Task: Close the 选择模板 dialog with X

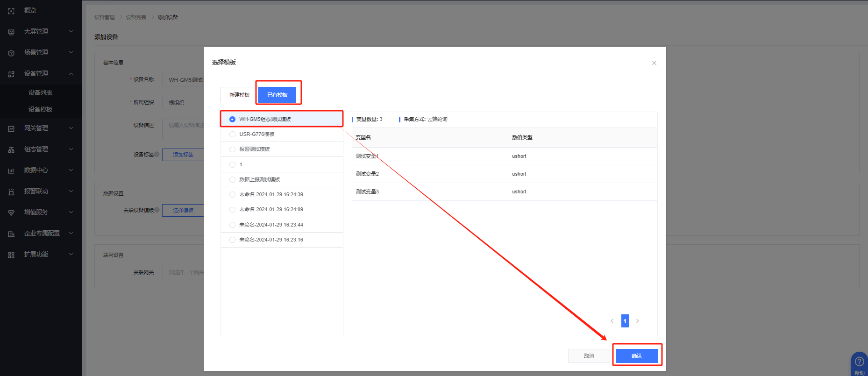Action: point(654,63)
